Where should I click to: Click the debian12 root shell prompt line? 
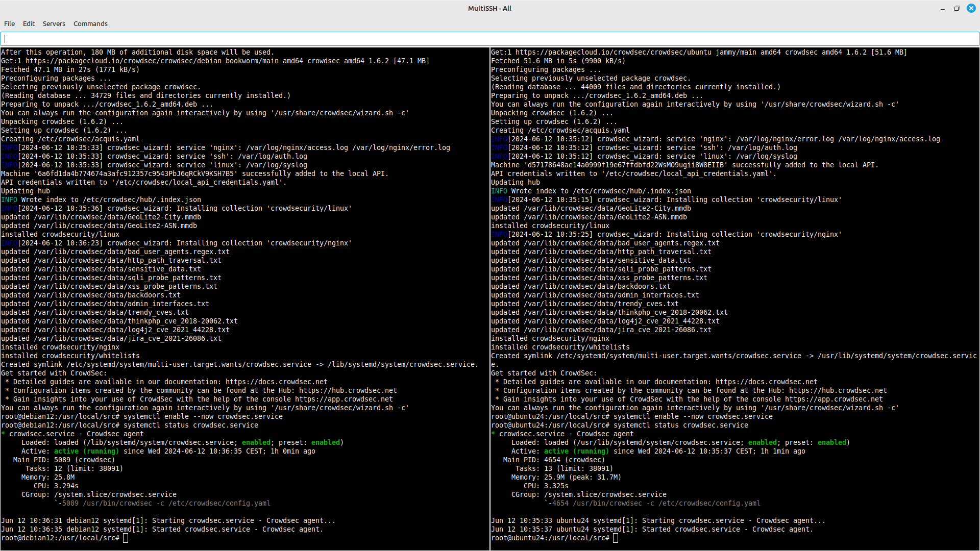tap(64, 538)
